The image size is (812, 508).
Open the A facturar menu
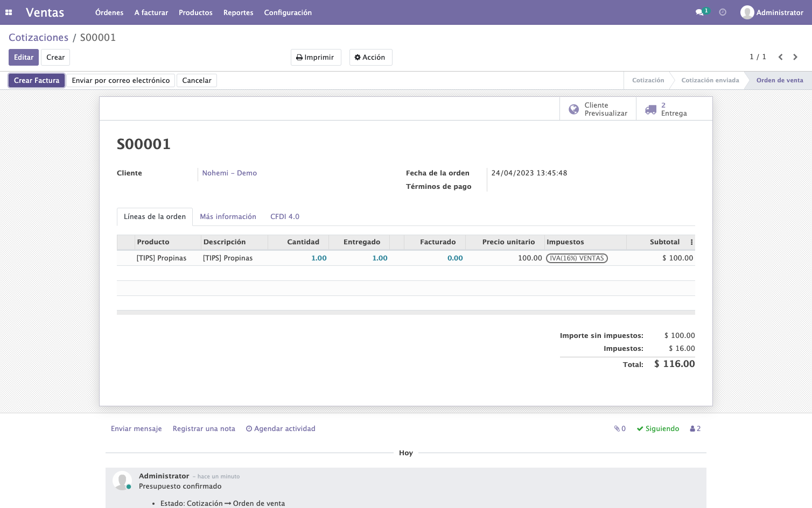(151, 12)
